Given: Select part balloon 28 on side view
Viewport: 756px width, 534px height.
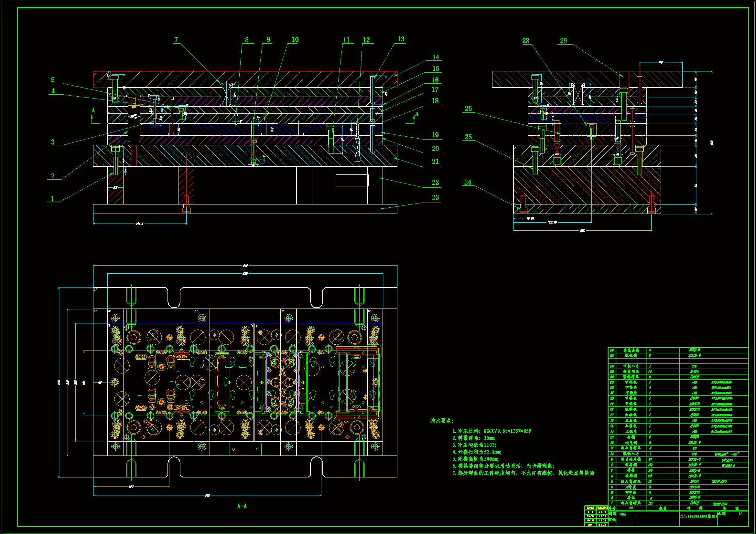Looking at the screenshot, I should coord(525,40).
